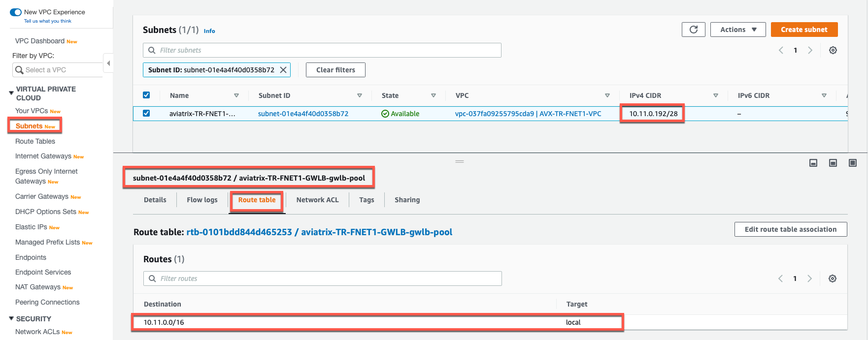Toggle the New VPC Experience switch
This screenshot has height=340, width=868.
point(16,12)
